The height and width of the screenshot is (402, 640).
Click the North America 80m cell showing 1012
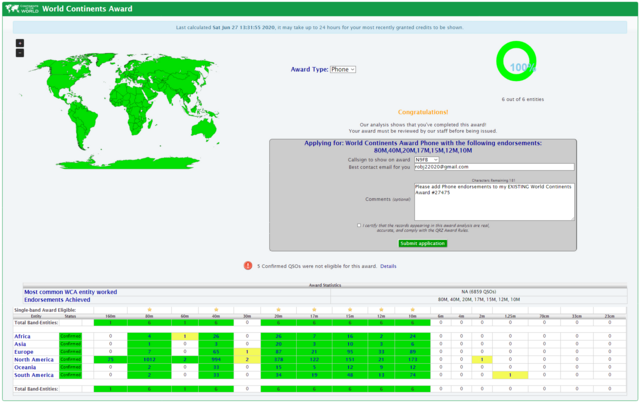point(149,360)
